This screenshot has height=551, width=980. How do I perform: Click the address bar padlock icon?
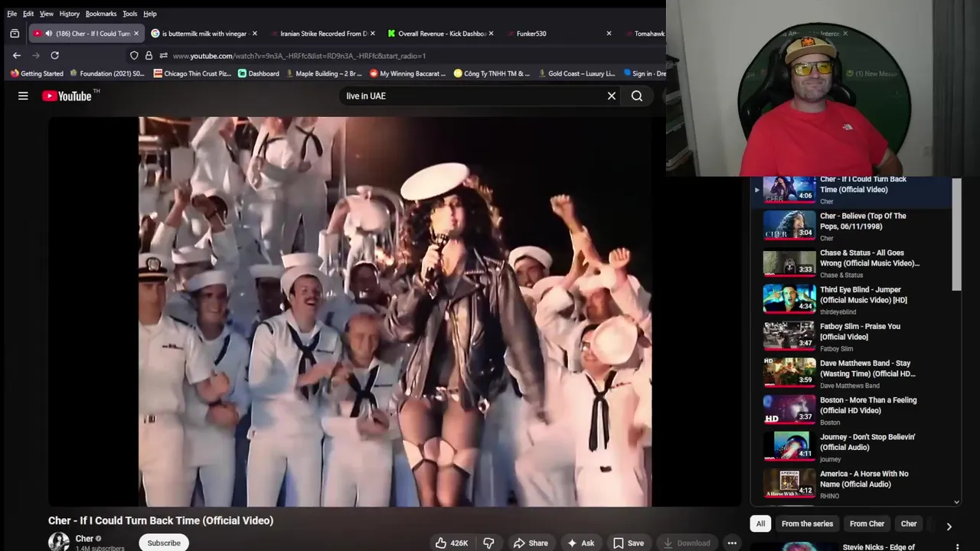(149, 55)
